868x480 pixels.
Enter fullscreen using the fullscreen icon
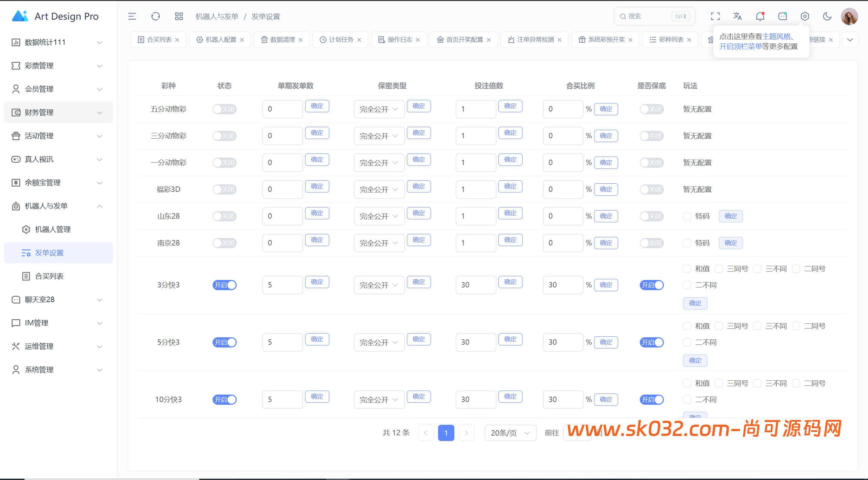pyautogui.click(x=715, y=16)
